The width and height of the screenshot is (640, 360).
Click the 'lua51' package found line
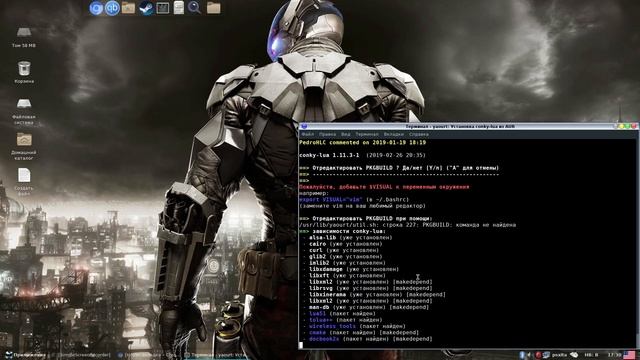[x=339, y=313]
